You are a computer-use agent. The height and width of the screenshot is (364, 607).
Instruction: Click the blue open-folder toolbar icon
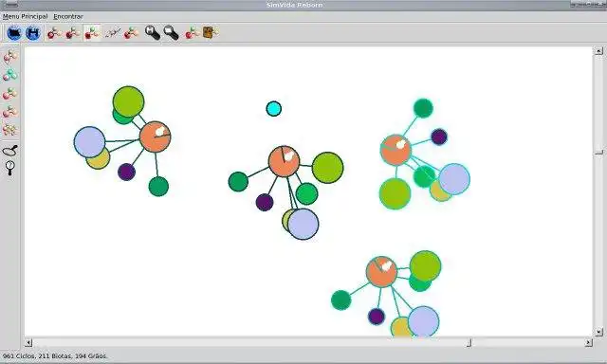click(x=15, y=33)
